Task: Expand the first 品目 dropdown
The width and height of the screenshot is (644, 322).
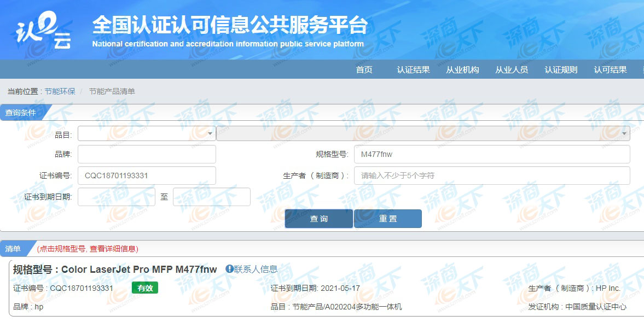Action: [147, 133]
